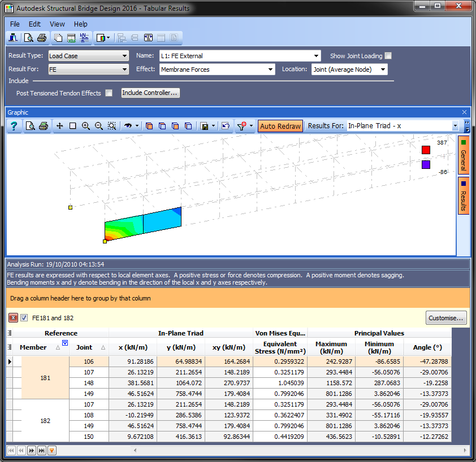476x462 pixels.
Task: Click the copy icon on the main toolbar
Action: point(58,37)
